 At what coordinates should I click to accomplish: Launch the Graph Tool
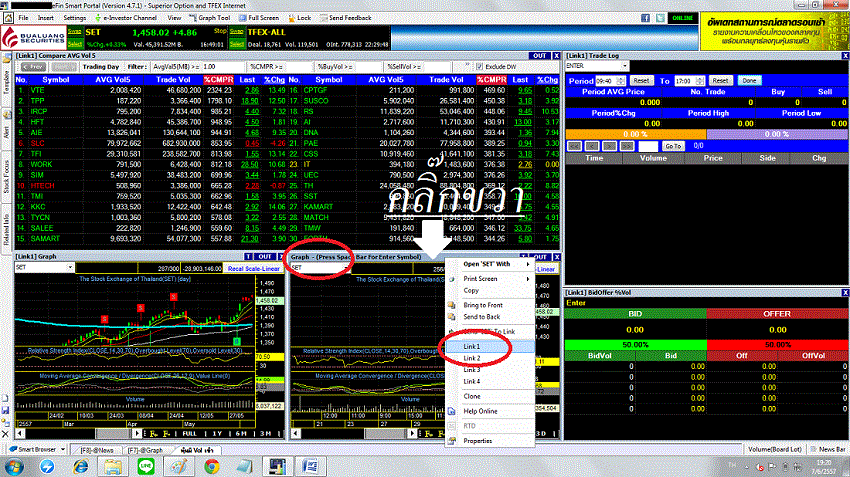[x=210, y=18]
